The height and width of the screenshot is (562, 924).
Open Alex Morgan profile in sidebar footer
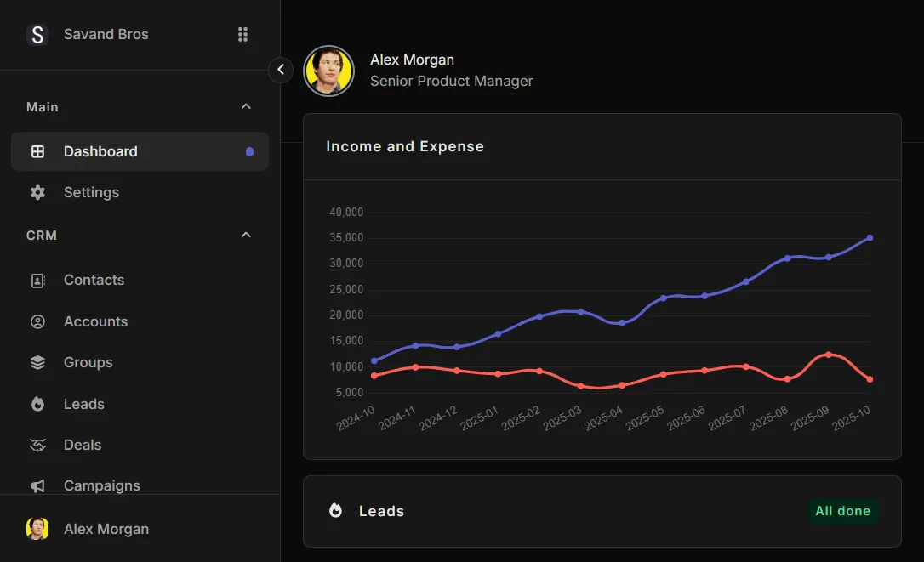pyautogui.click(x=106, y=529)
